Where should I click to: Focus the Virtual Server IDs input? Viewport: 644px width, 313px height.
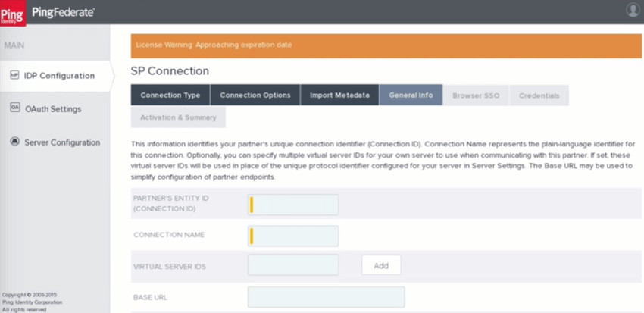point(292,265)
